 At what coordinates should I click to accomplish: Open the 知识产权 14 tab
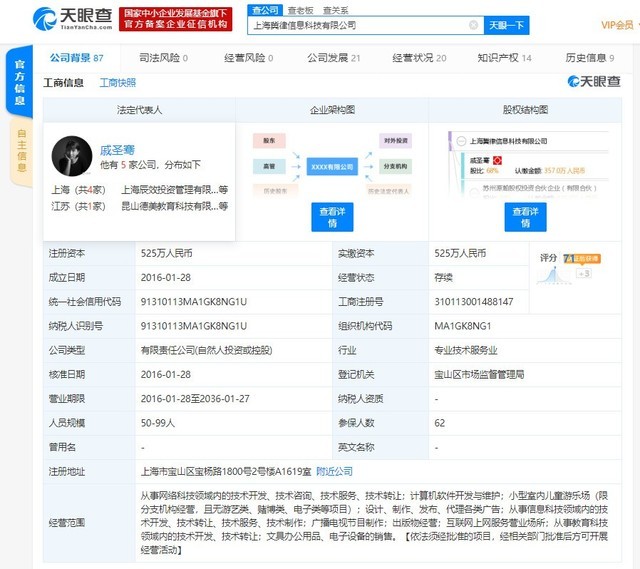(x=504, y=58)
